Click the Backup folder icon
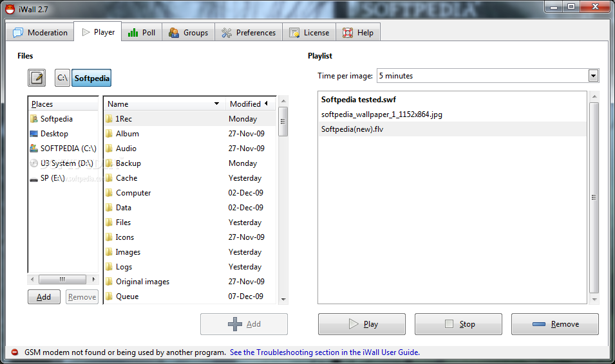The image size is (615, 364). pos(109,163)
